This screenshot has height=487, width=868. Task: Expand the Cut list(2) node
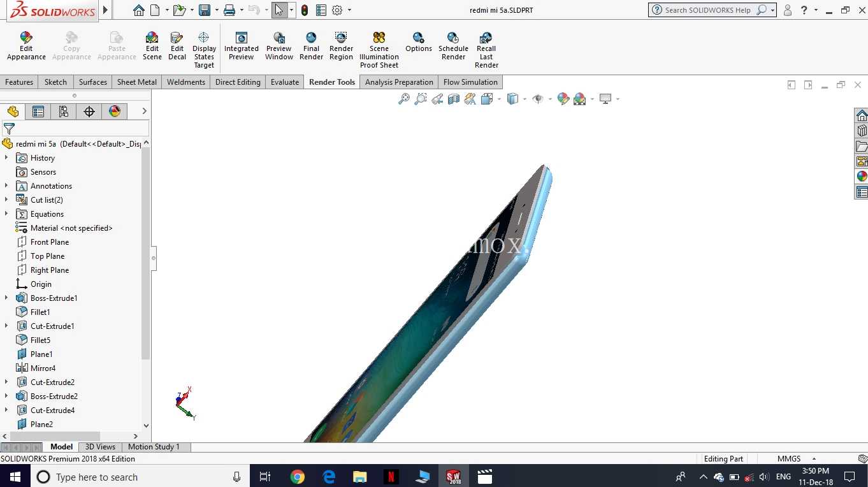(6, 200)
